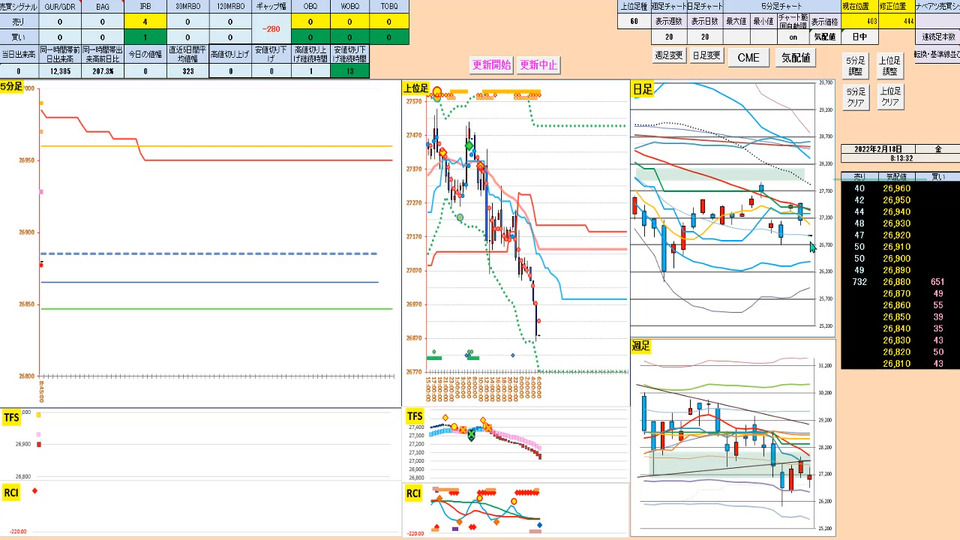This screenshot has width=960, height=540.
Task: Select the 表示日数 value cell showing 20
Action: click(x=705, y=37)
